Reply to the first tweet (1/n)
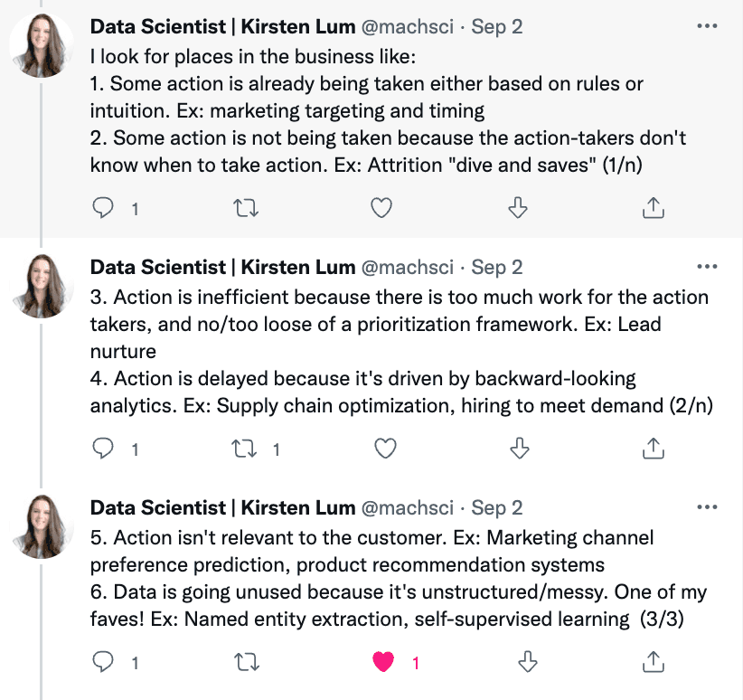 click(x=105, y=208)
